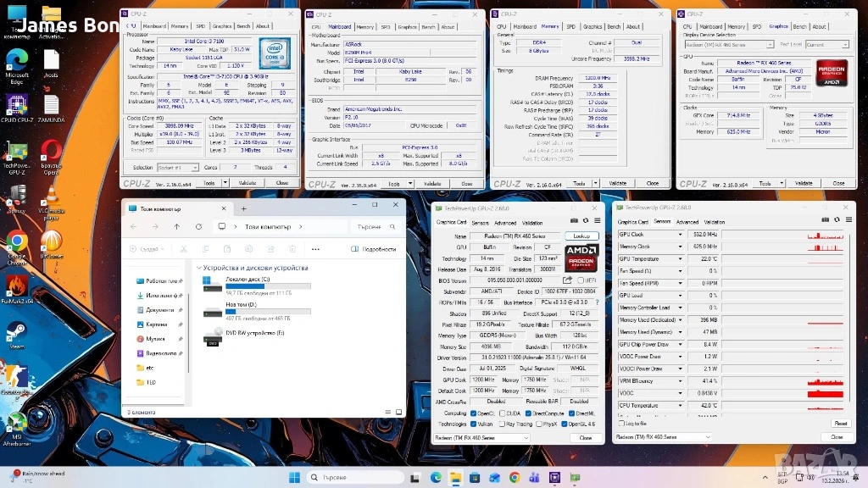Open the GPU Temperature sensor dropdown
868x488 pixels.
[x=682, y=258]
